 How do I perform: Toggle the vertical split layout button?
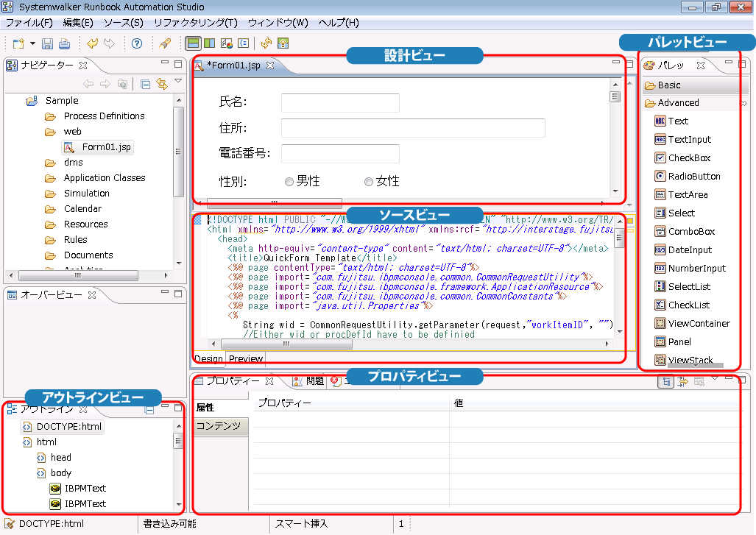tap(210, 43)
